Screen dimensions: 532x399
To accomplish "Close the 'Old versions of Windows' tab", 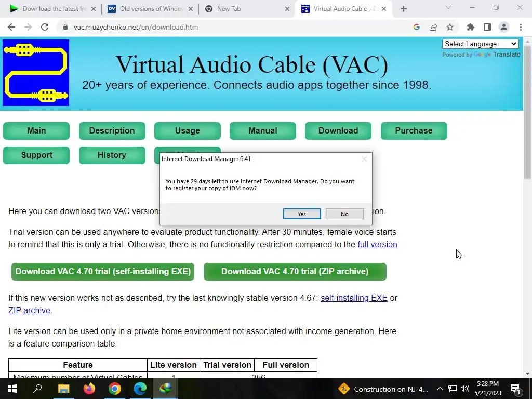I will coord(191,9).
